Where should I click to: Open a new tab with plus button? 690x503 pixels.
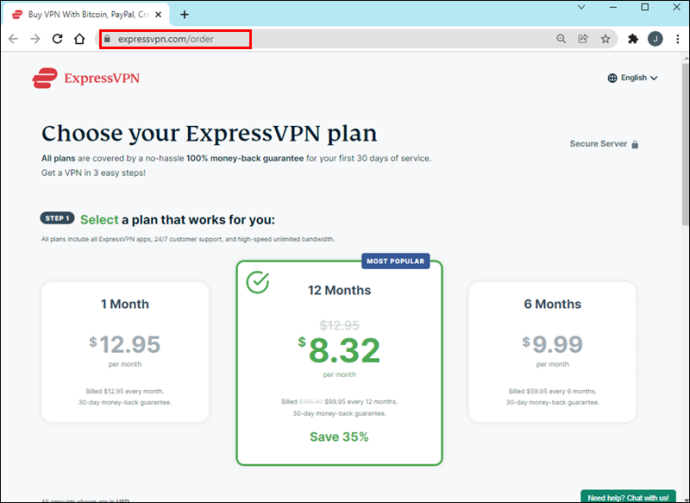click(x=184, y=15)
